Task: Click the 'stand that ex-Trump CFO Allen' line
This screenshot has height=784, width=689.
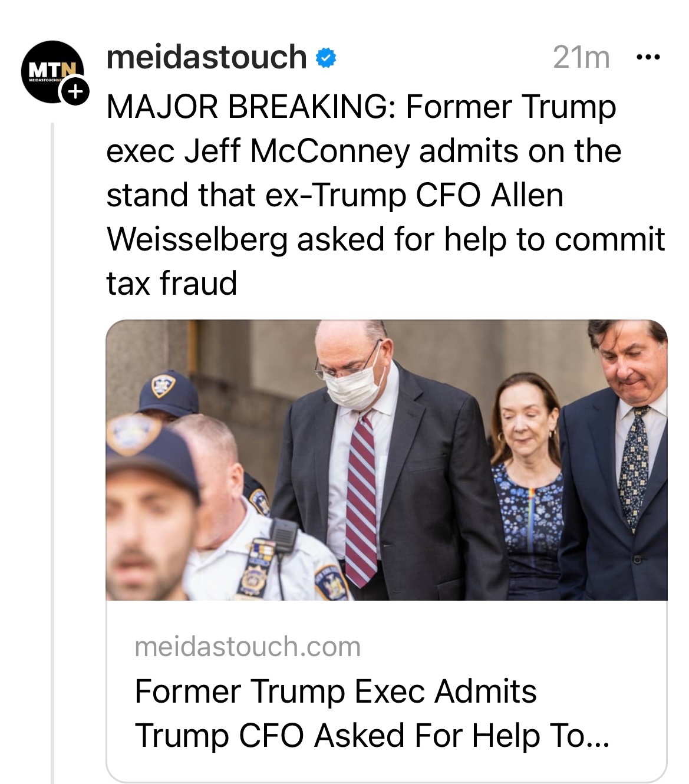Action: click(x=334, y=195)
